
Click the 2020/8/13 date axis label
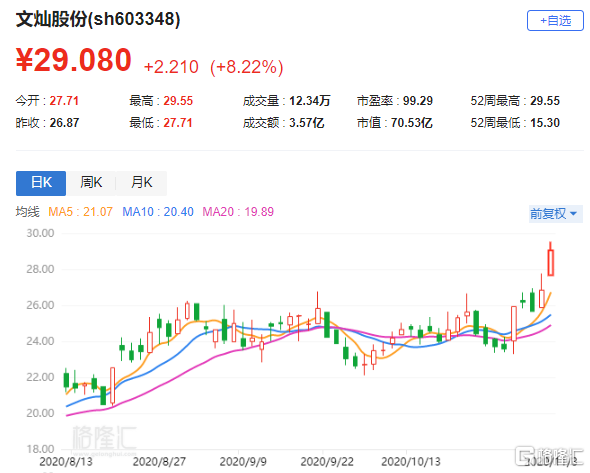(x=66, y=462)
